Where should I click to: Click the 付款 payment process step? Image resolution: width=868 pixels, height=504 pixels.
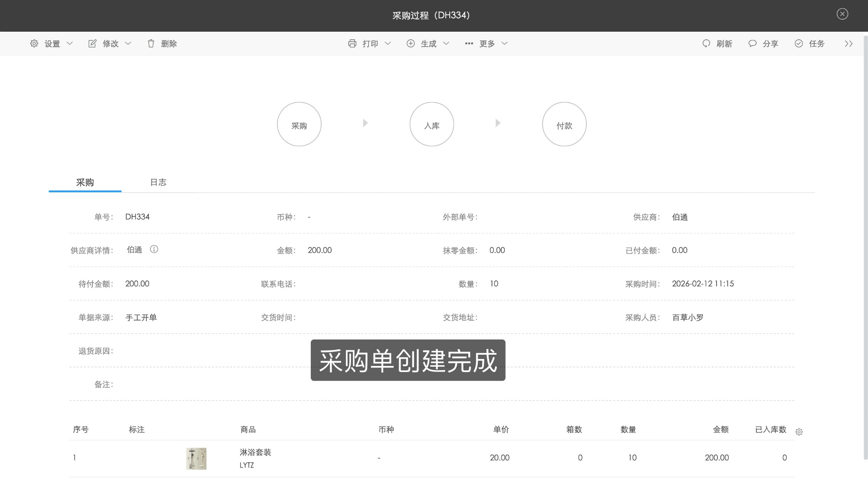564,124
